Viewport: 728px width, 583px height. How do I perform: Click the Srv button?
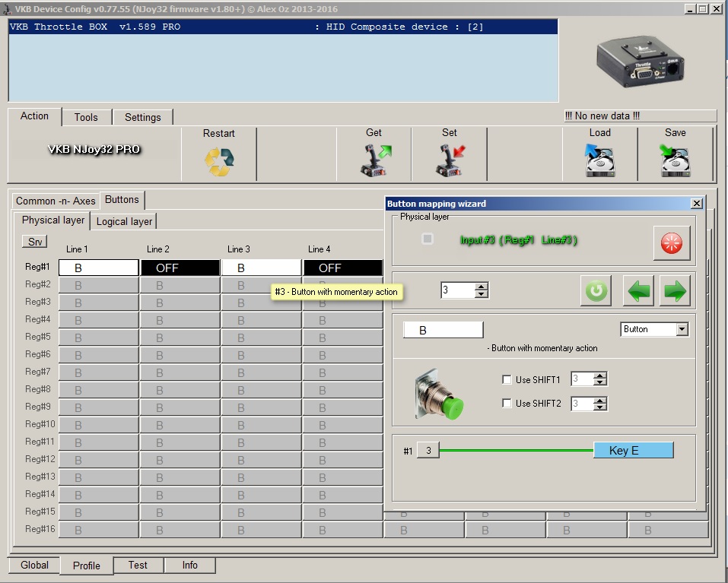(34, 242)
